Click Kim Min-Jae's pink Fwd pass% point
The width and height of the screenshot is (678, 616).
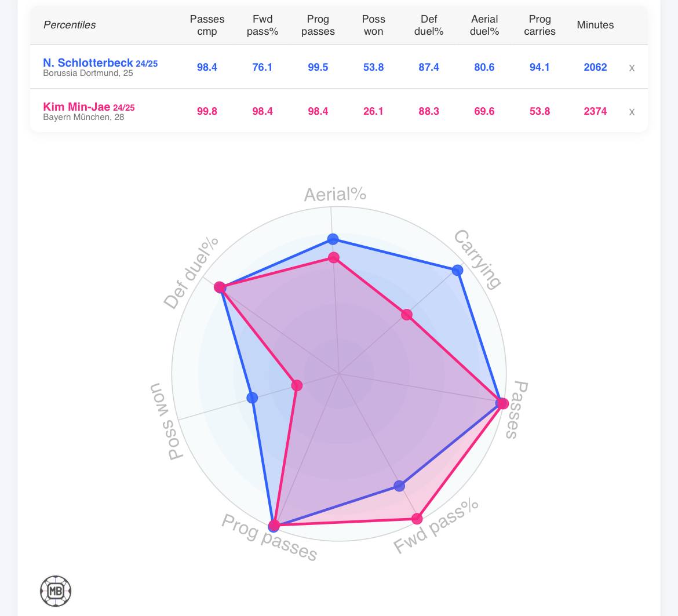click(417, 519)
